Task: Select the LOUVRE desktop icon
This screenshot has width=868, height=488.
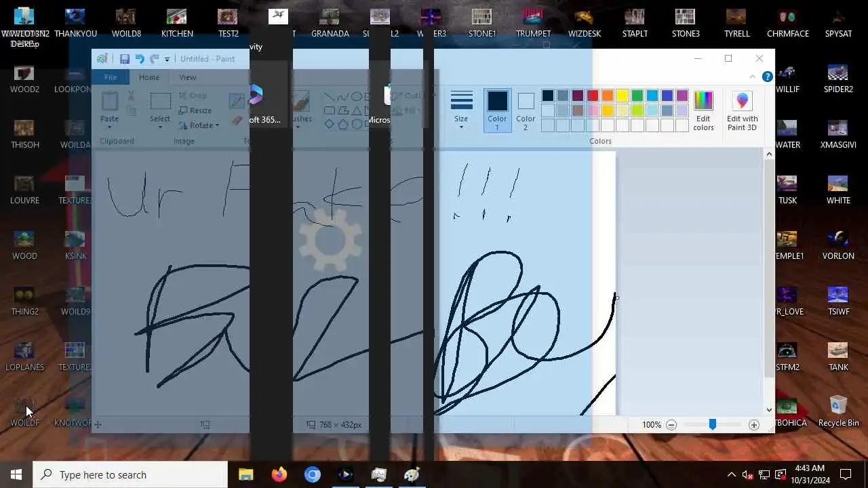Action: [x=24, y=189]
